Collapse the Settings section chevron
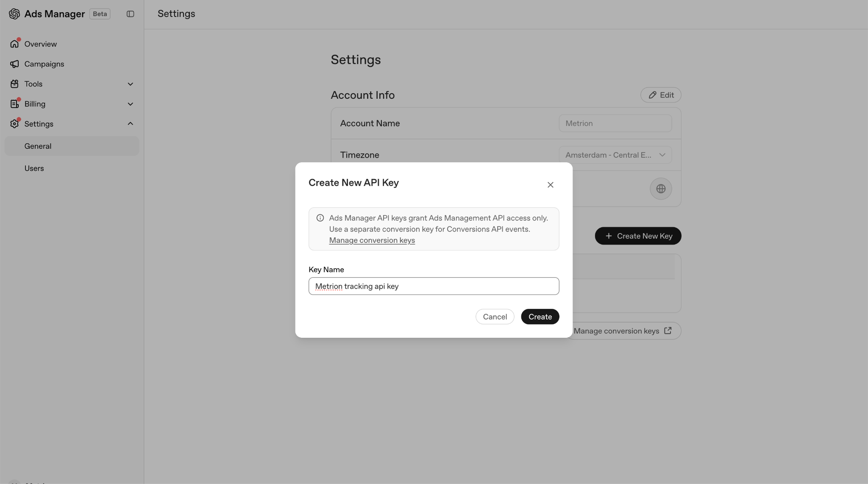 tap(131, 124)
